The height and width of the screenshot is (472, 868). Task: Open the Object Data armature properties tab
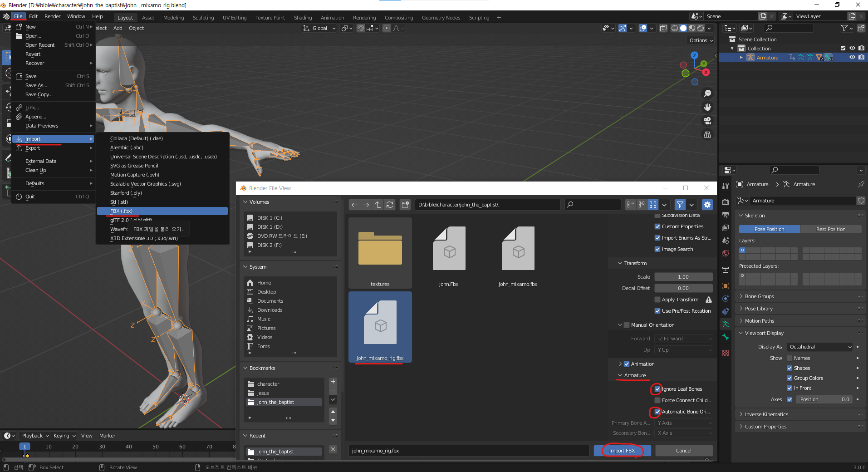tap(726, 324)
